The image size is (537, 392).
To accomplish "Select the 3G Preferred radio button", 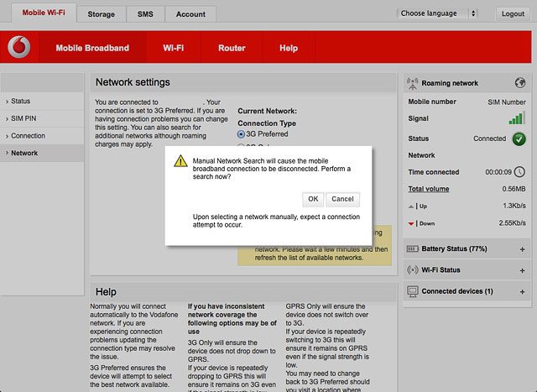I will point(241,134).
